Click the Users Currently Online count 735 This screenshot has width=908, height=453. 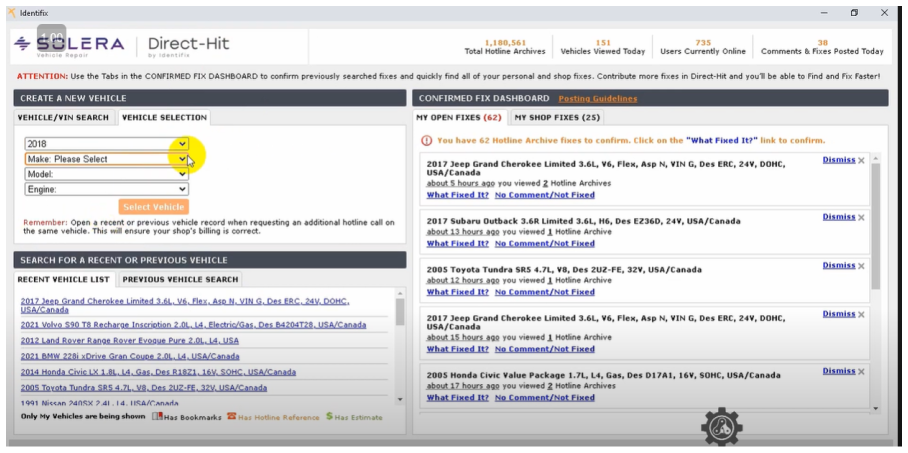[703, 42]
